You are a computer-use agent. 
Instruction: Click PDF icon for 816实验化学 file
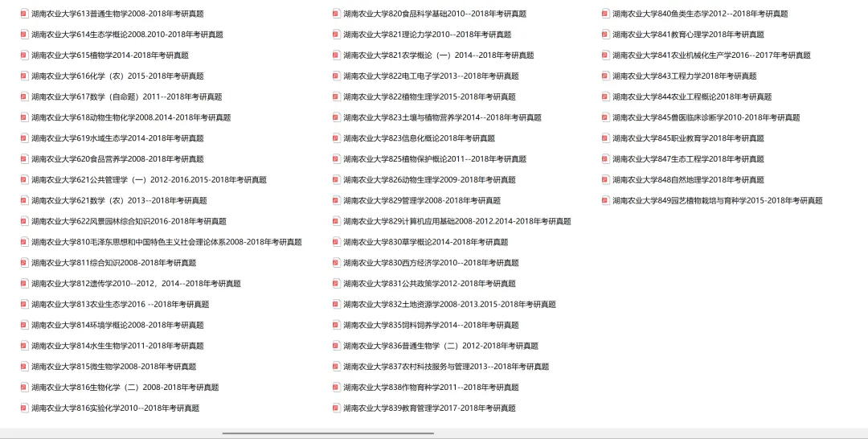[x=24, y=408]
